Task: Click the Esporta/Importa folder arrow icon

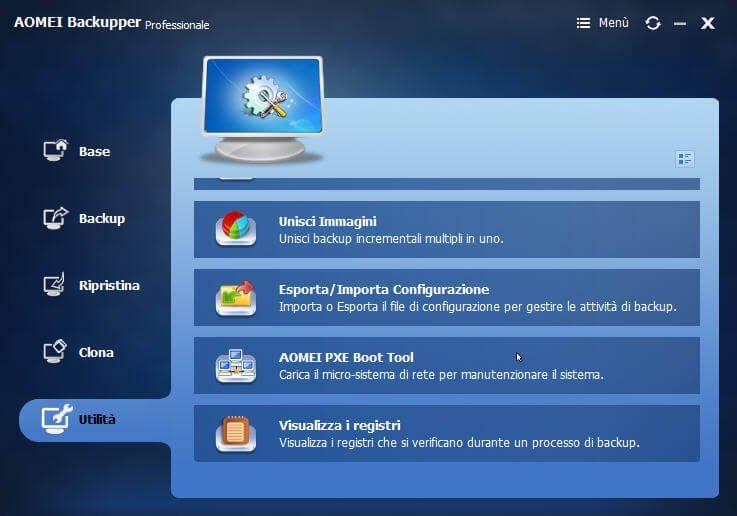Action: tap(236, 298)
